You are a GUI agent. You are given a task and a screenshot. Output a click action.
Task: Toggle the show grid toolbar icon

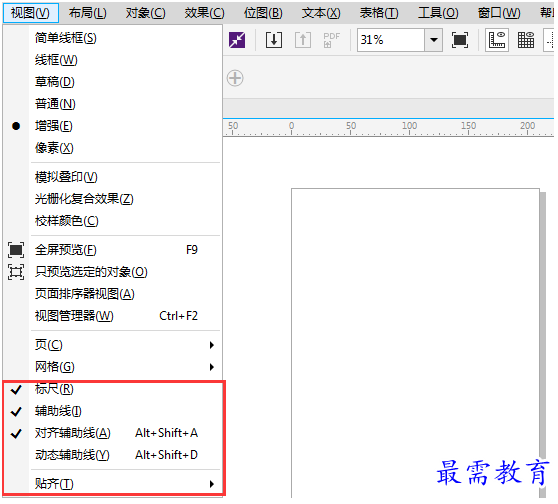coord(526,40)
